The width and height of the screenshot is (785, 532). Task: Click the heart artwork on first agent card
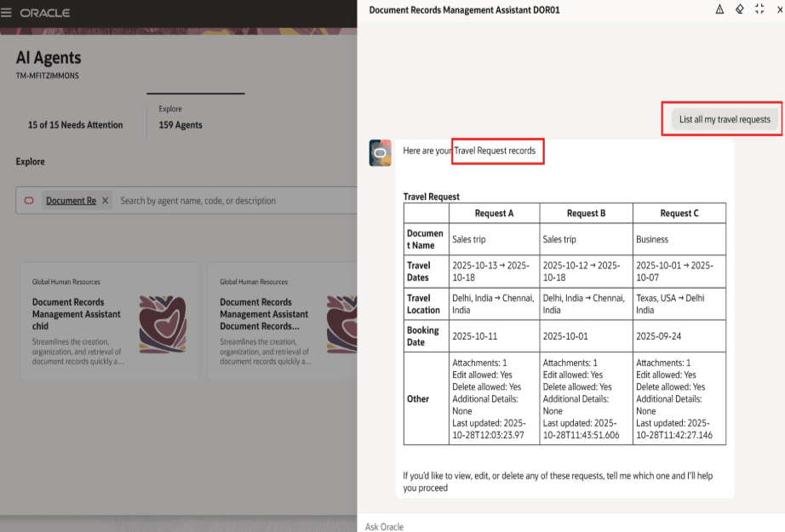tap(162, 324)
